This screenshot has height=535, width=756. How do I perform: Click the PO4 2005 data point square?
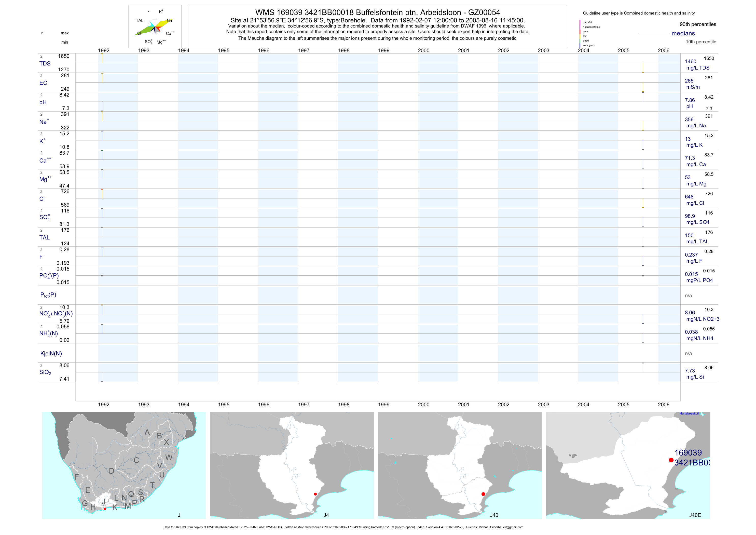[643, 275]
